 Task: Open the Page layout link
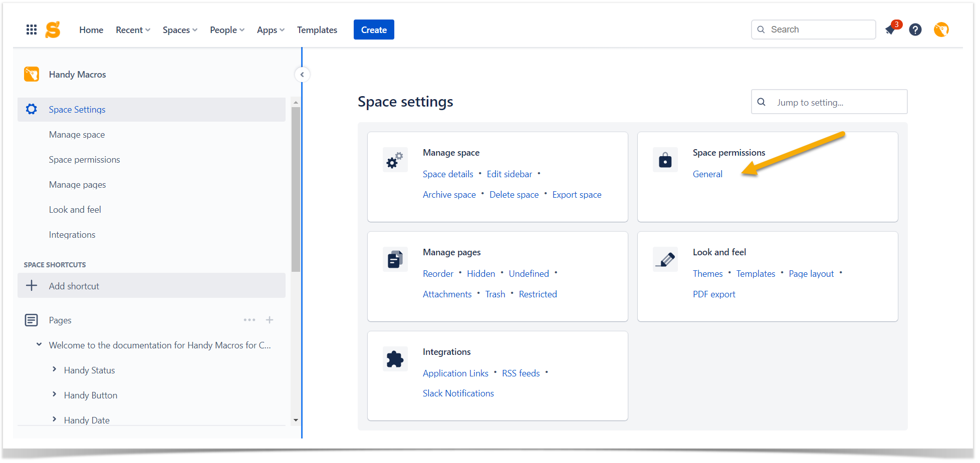811,274
